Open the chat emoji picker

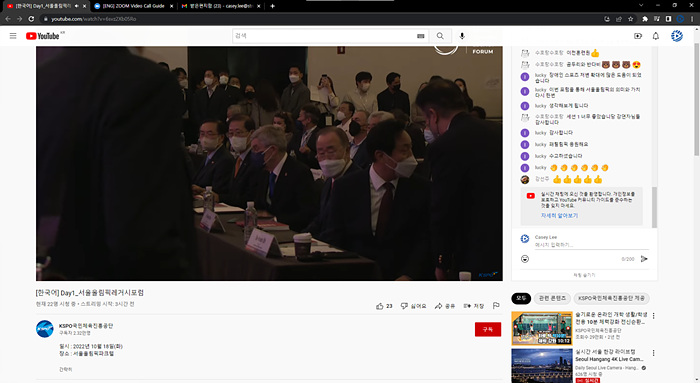pos(525,259)
